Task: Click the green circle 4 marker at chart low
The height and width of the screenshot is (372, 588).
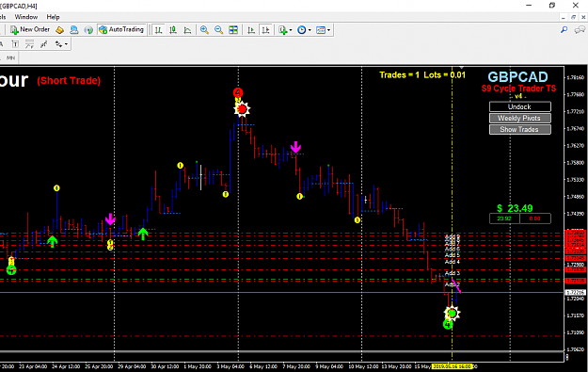Action: (x=448, y=324)
